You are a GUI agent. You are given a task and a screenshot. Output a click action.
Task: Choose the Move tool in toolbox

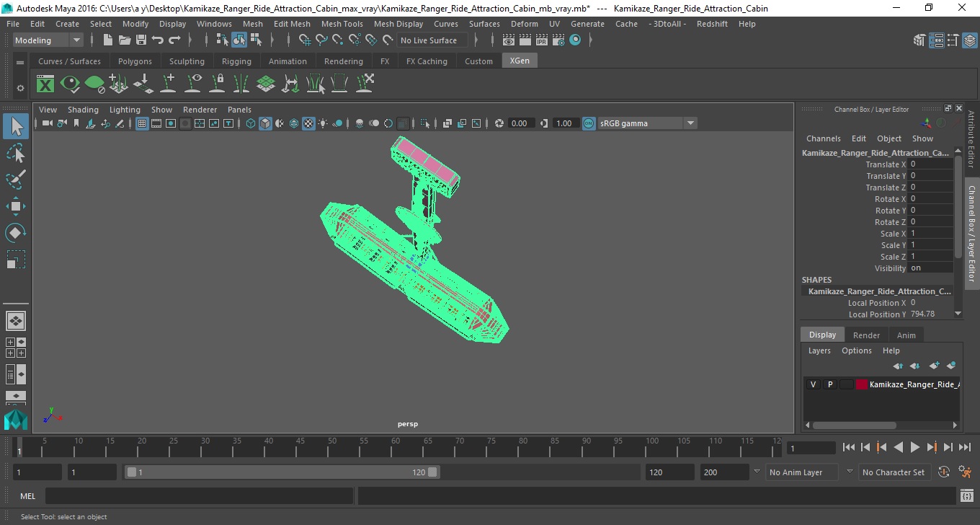click(x=16, y=206)
